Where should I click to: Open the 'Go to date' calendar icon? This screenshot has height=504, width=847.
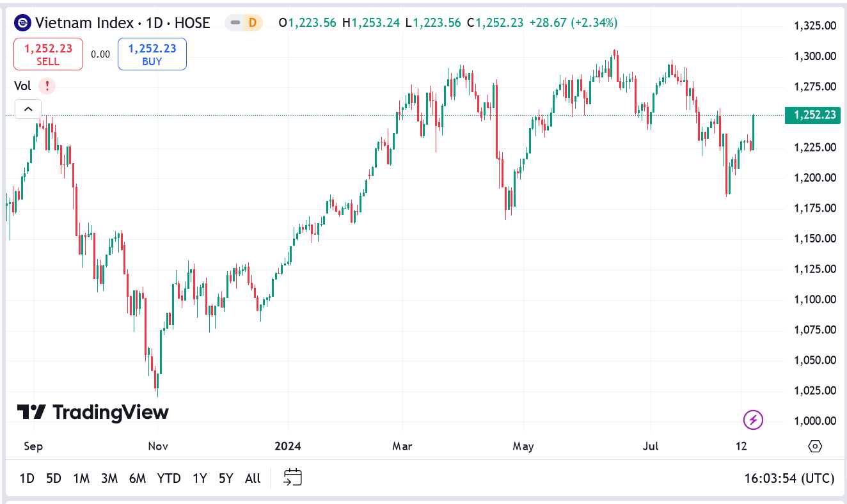point(292,477)
